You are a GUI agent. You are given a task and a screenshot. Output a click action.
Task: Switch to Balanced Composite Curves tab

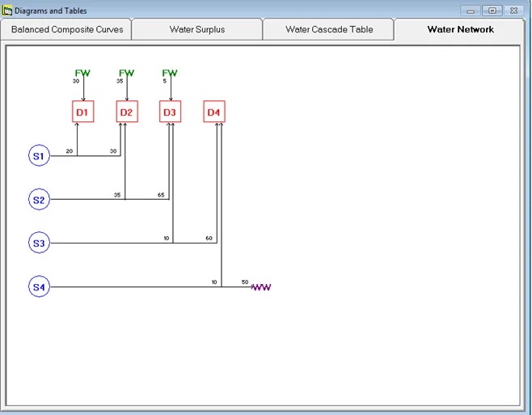click(x=67, y=29)
